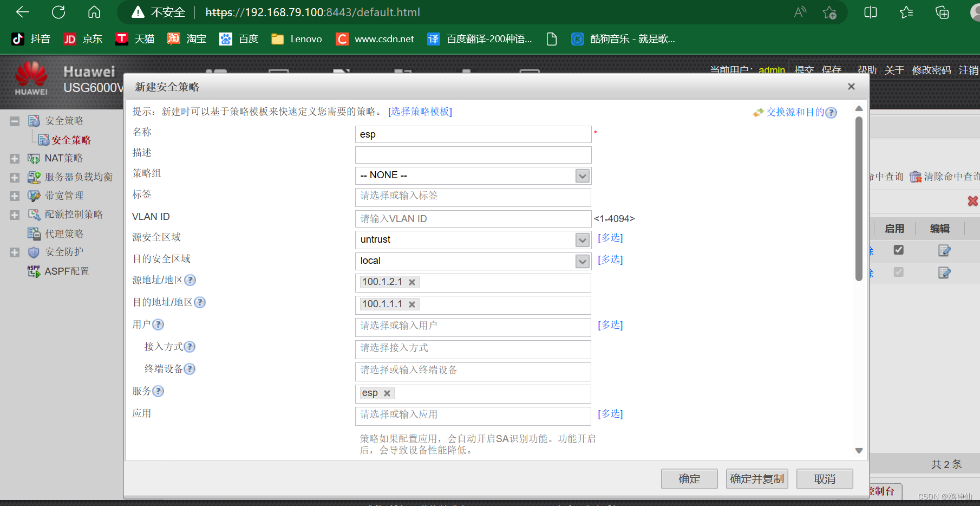Open the 天猫 bookmark
980x506 pixels.
(135, 38)
